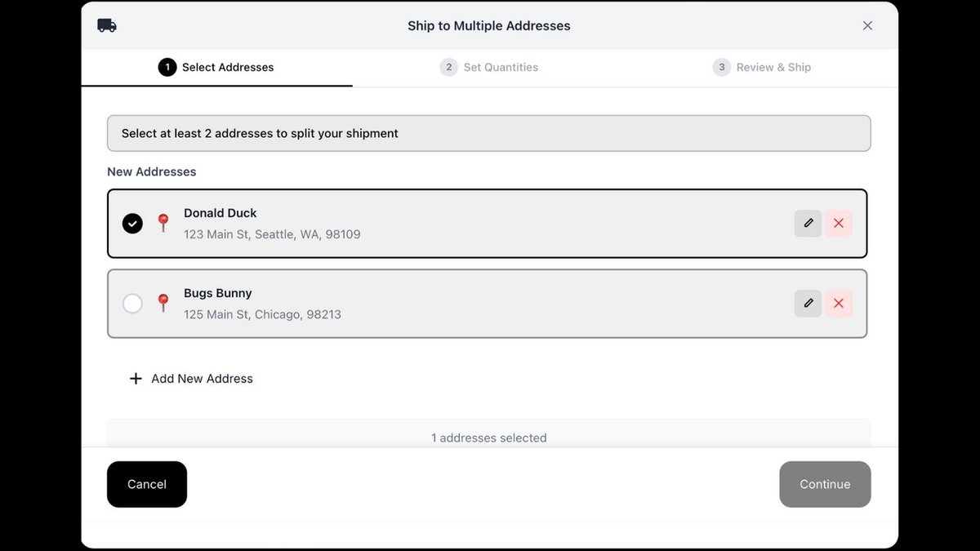Close the Ship to Multiple Addresses dialog
This screenshot has width=980, height=551.
(x=867, y=25)
